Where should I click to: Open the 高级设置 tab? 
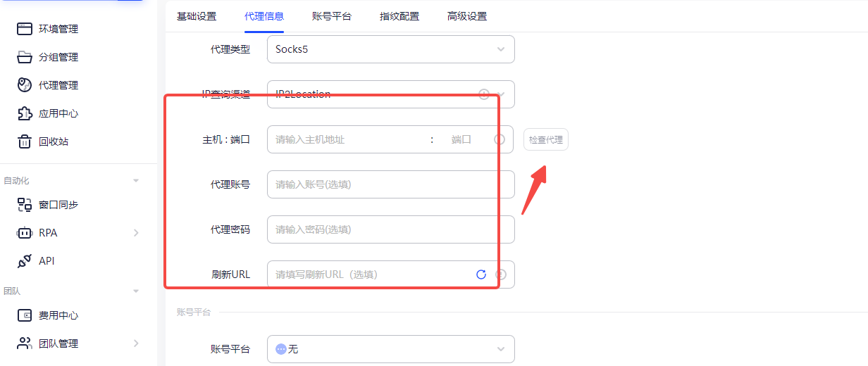click(467, 16)
